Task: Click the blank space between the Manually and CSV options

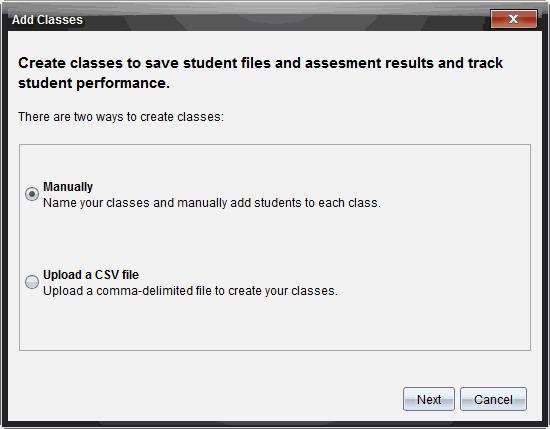Action: pos(275,239)
